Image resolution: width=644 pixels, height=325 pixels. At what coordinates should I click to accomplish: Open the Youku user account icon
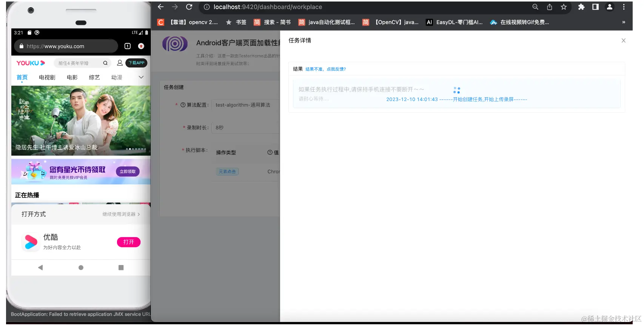(x=120, y=63)
